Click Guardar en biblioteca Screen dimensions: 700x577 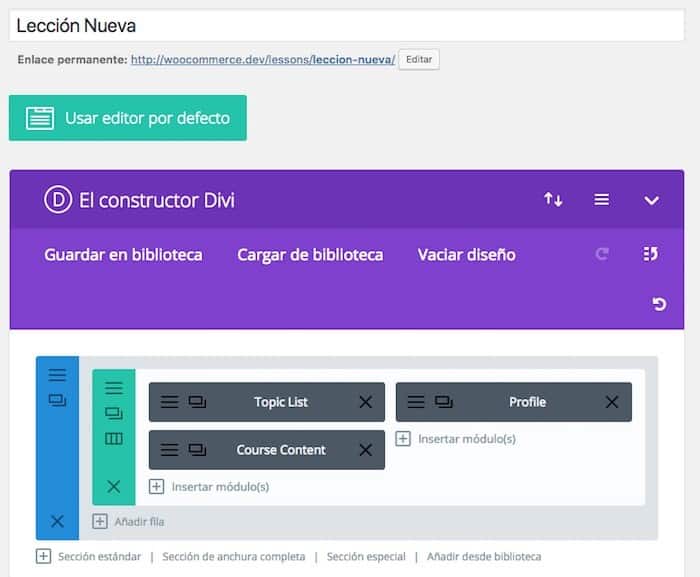point(123,255)
